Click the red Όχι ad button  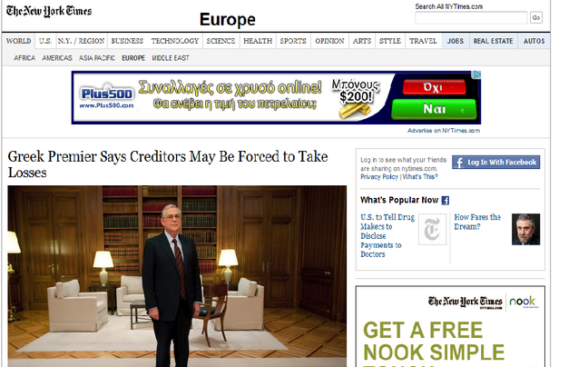(x=434, y=87)
